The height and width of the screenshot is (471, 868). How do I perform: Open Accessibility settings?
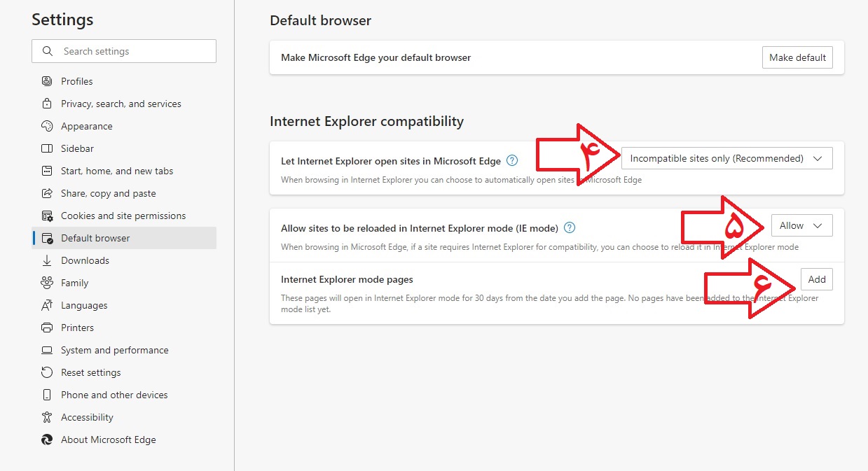point(124,417)
